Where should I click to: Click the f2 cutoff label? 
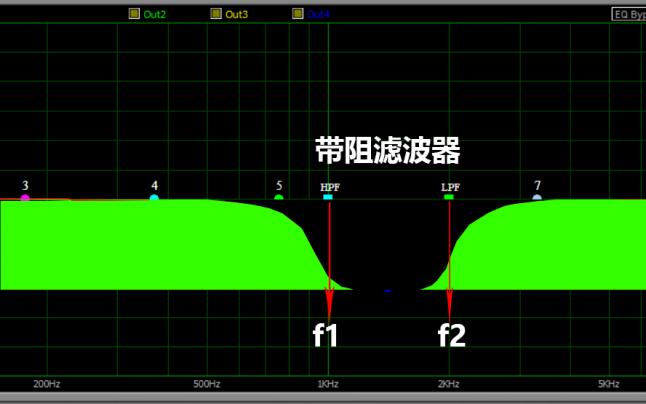[x=452, y=336]
